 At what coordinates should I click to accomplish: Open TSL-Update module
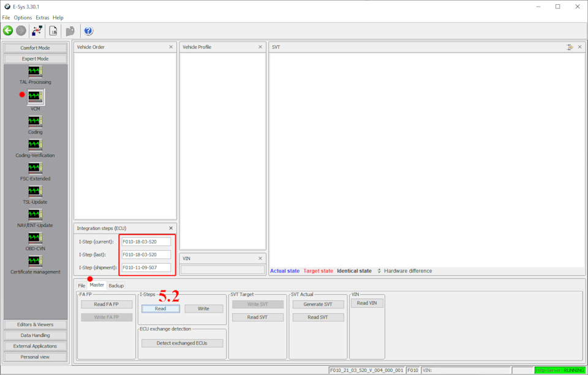coord(36,195)
